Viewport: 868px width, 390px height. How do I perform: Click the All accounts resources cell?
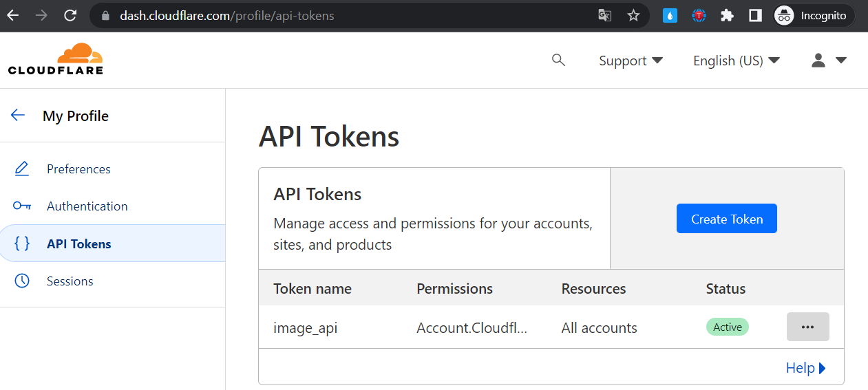coord(600,328)
